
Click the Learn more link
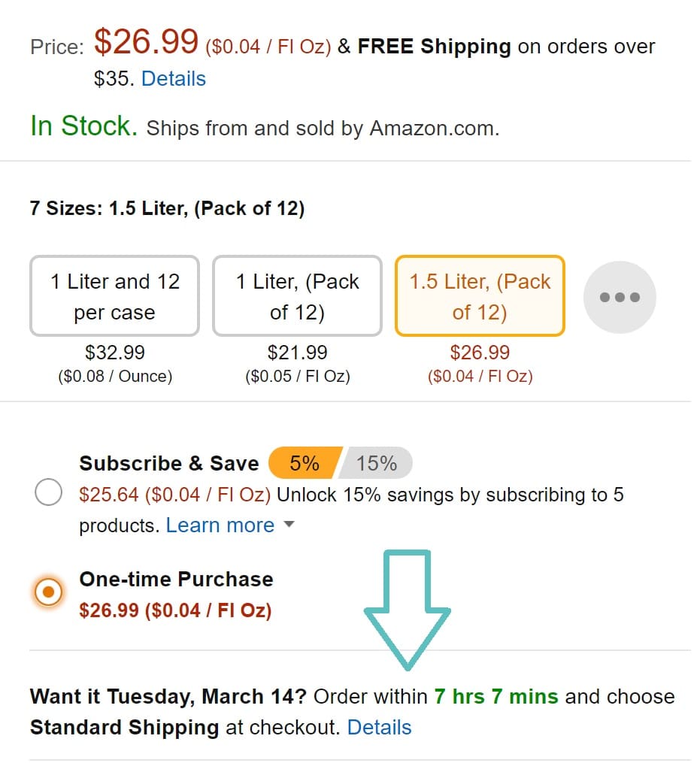(x=219, y=525)
